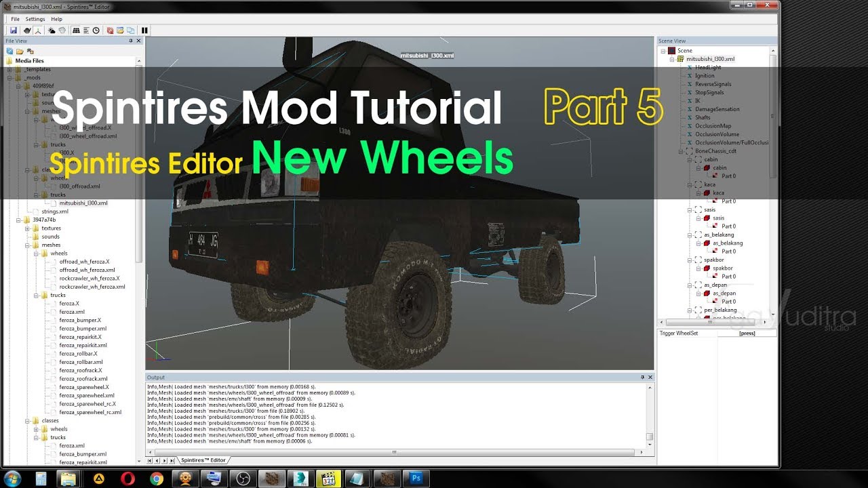The image size is (868, 488).
Task: Click the red icon in the toolbar
Action: point(110,30)
